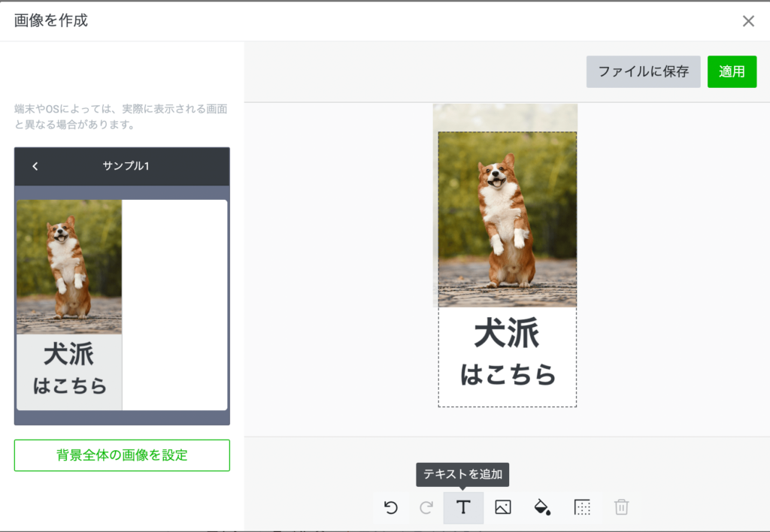The height and width of the screenshot is (532, 770).
Task: Undo the last edit
Action: coord(391,508)
